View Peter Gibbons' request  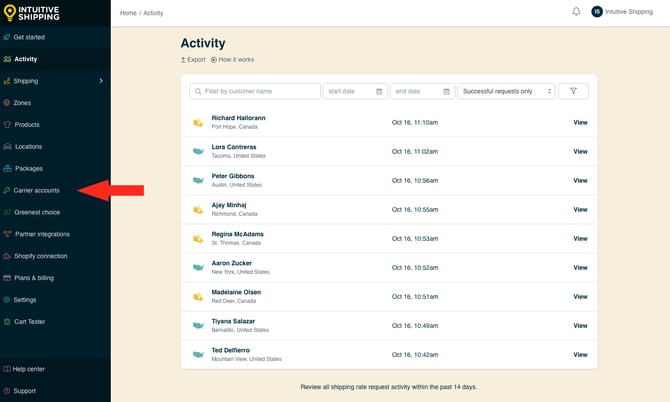580,180
